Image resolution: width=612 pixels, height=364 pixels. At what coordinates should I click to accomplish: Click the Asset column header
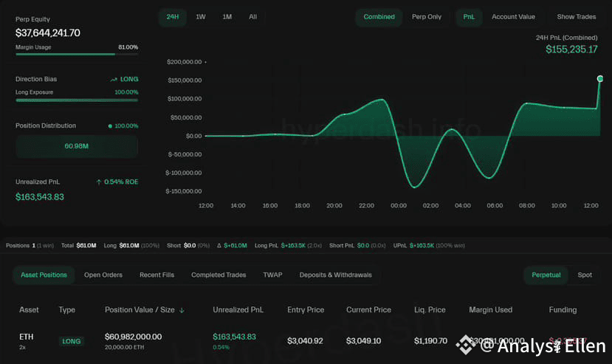click(x=29, y=309)
